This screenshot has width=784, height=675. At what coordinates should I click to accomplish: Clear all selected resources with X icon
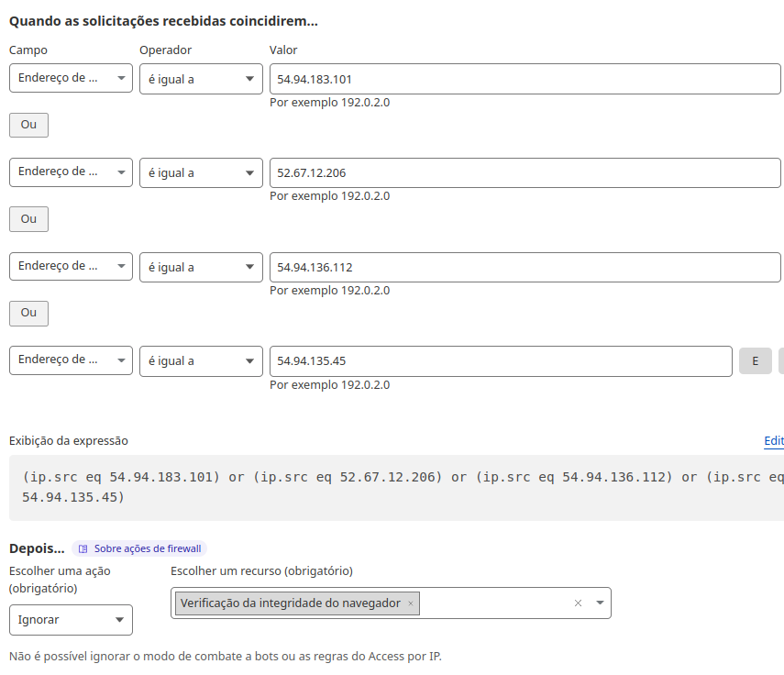[578, 603]
